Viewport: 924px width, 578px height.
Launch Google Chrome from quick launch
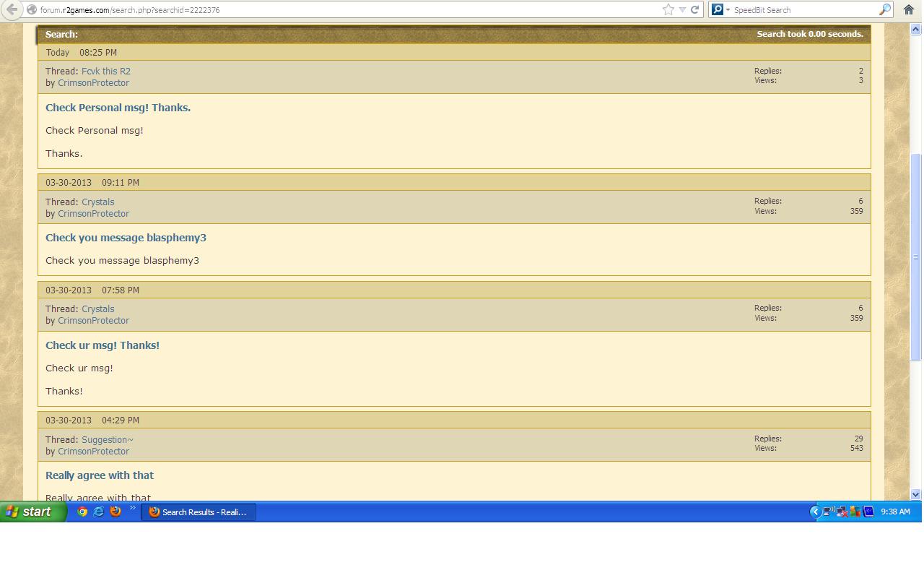coord(82,512)
